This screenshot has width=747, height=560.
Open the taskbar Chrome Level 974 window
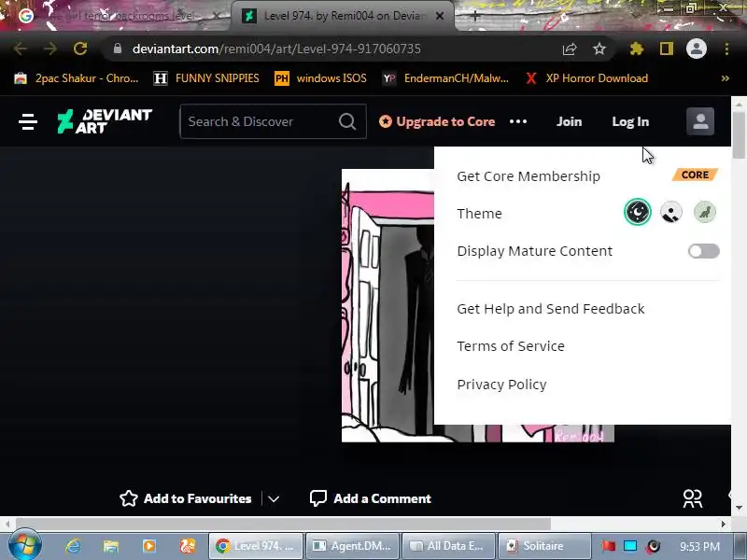(255, 546)
